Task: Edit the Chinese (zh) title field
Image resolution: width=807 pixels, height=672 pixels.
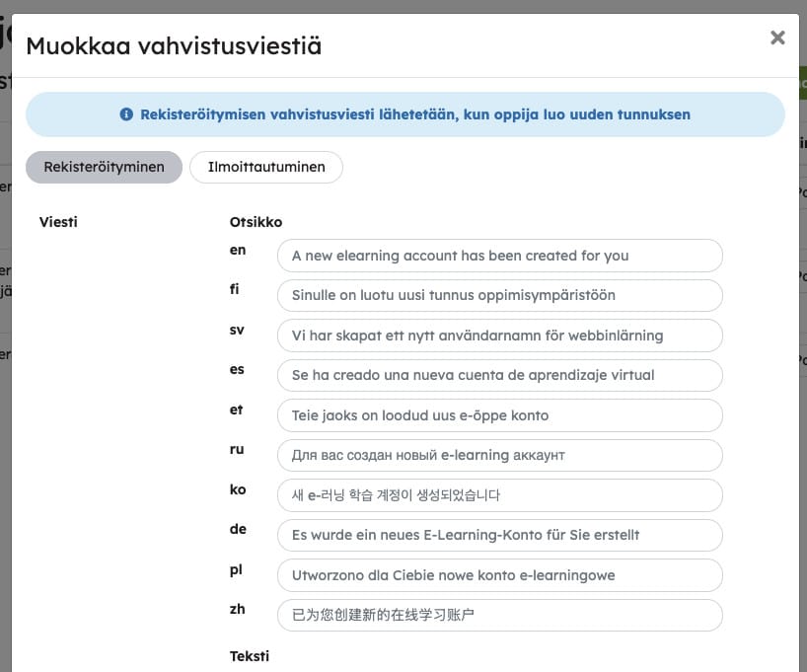Action: pyautogui.click(x=500, y=615)
